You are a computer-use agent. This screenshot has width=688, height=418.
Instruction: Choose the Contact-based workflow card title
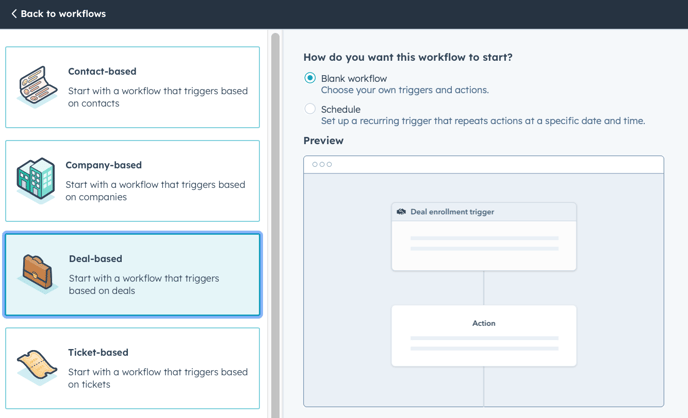[102, 71]
